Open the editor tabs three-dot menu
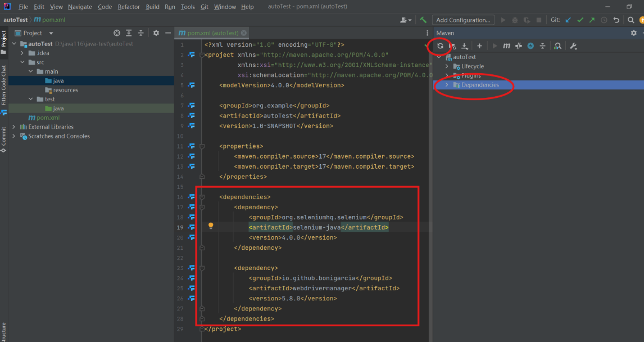Screen dimensions: 644x342 427,33
